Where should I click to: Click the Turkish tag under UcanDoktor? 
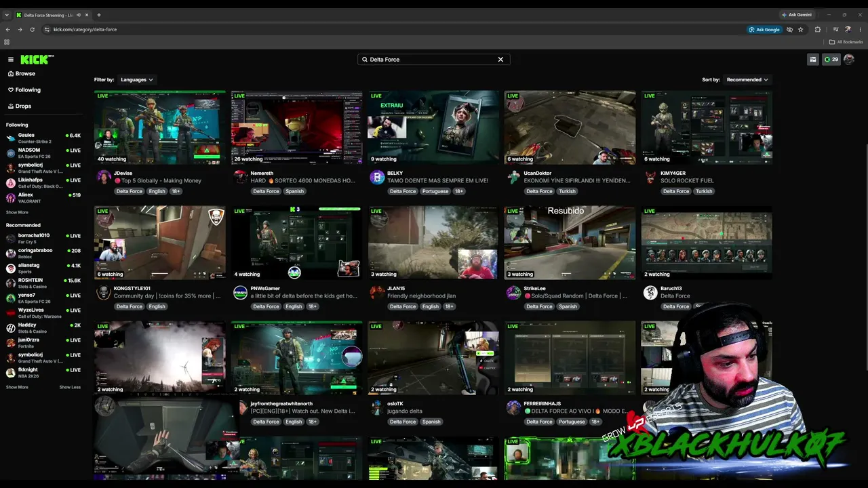[x=567, y=191]
